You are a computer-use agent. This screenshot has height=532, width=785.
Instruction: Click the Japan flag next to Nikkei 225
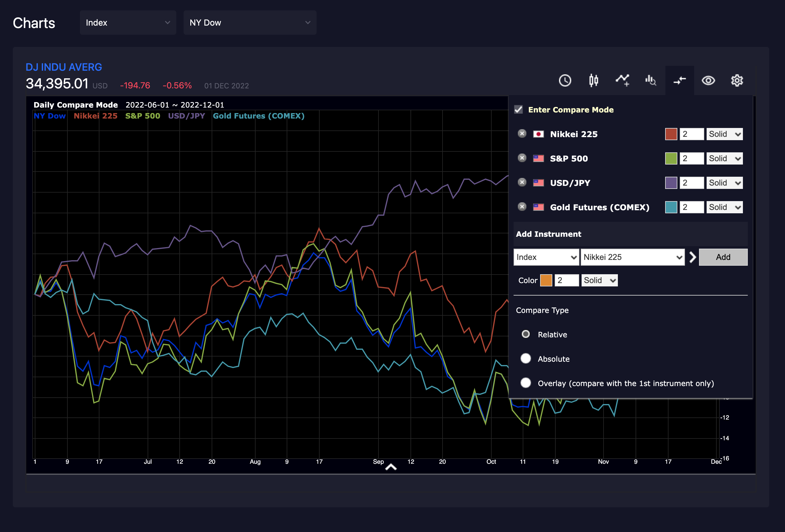[538, 134]
